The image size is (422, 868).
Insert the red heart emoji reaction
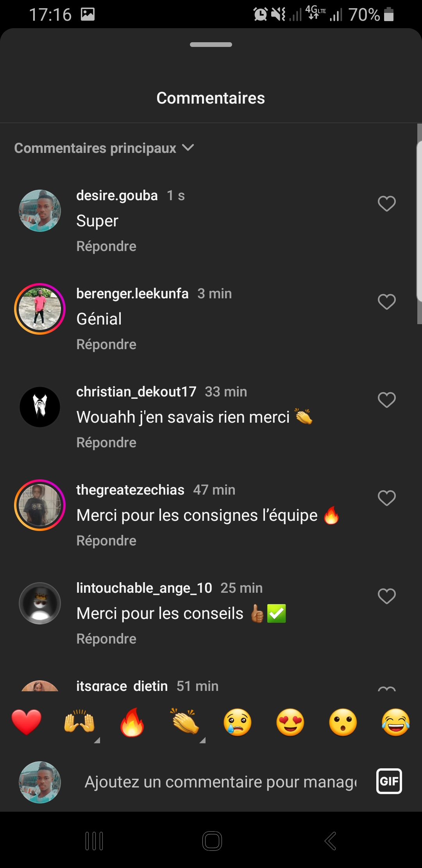pos(27,722)
